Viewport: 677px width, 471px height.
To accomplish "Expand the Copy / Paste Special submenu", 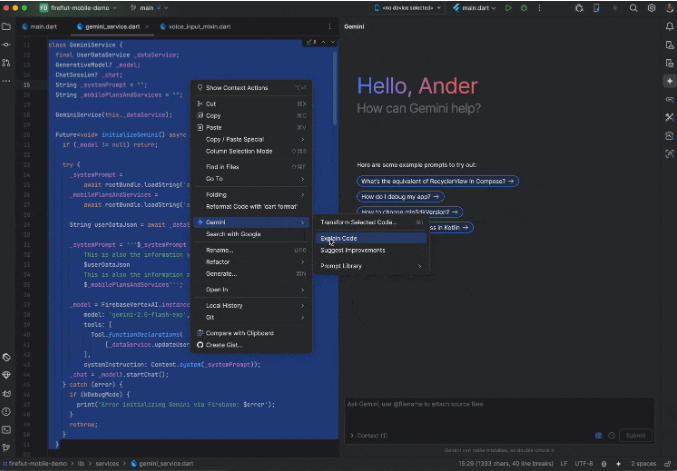I will (251, 139).
